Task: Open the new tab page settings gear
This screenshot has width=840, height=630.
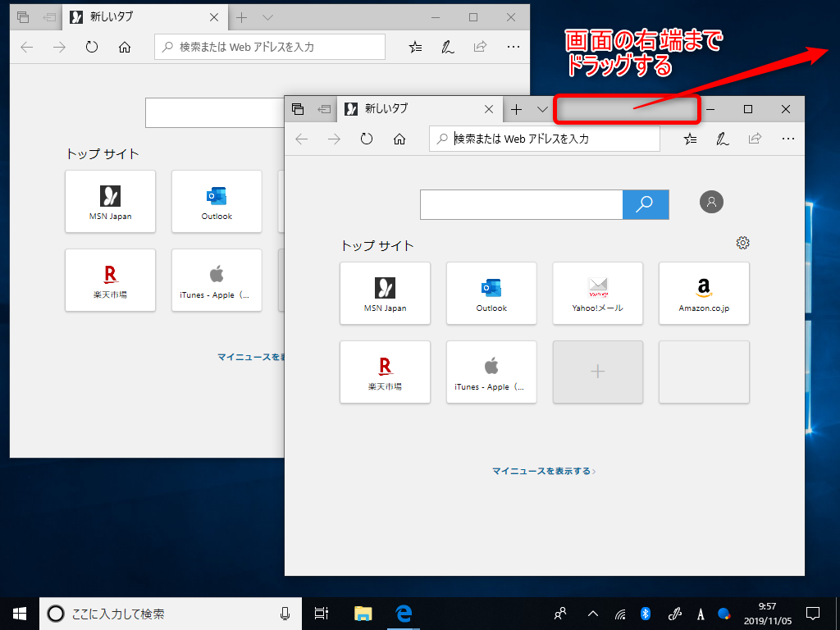Action: (742, 243)
